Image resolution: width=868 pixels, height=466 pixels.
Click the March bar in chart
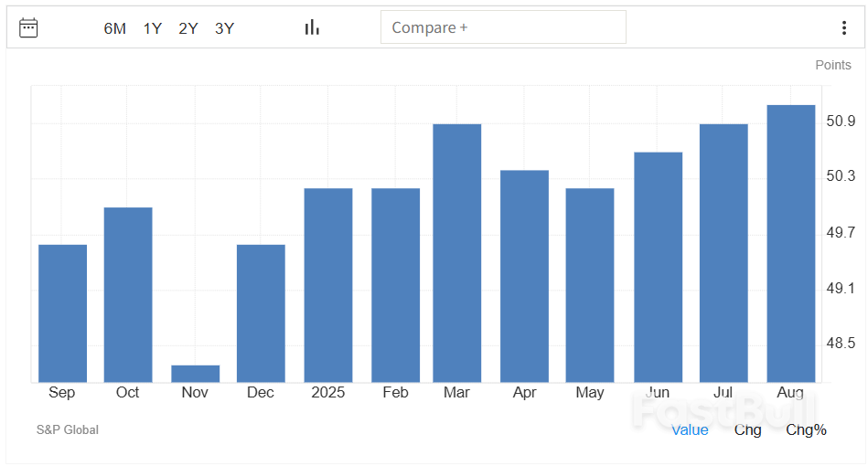[x=456, y=253]
